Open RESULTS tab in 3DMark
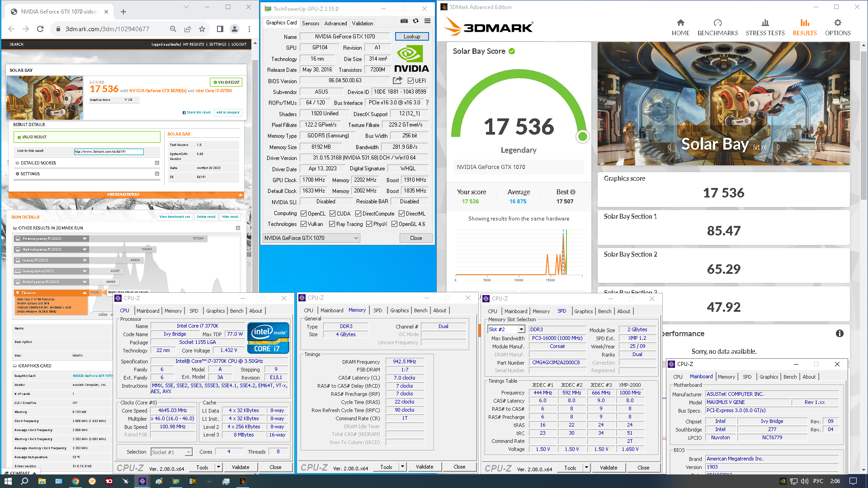Screen dimensions: 868x488 tap(805, 27)
